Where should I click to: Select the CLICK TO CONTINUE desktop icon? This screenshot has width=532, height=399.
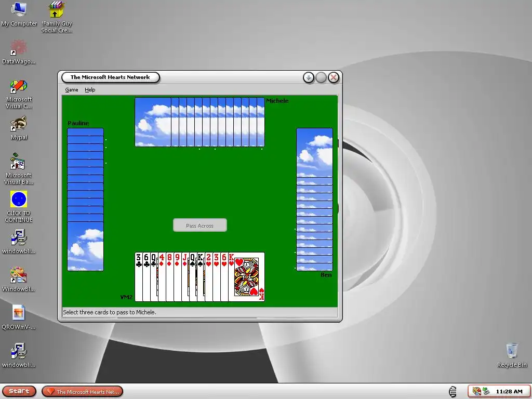[19, 207]
